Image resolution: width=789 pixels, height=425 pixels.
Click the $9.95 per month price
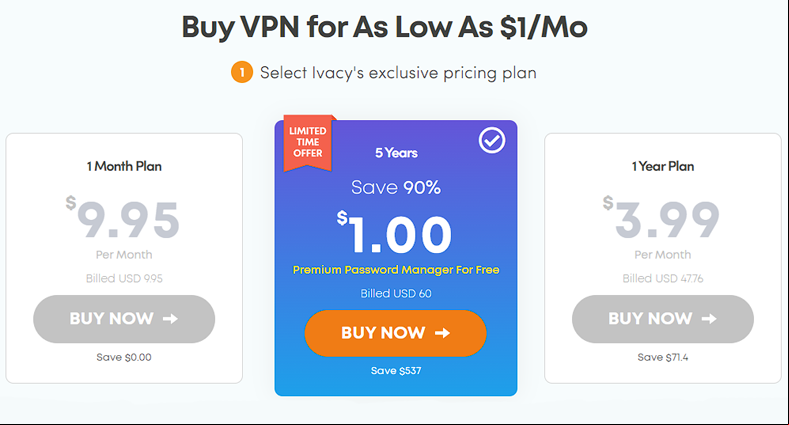pos(122,220)
